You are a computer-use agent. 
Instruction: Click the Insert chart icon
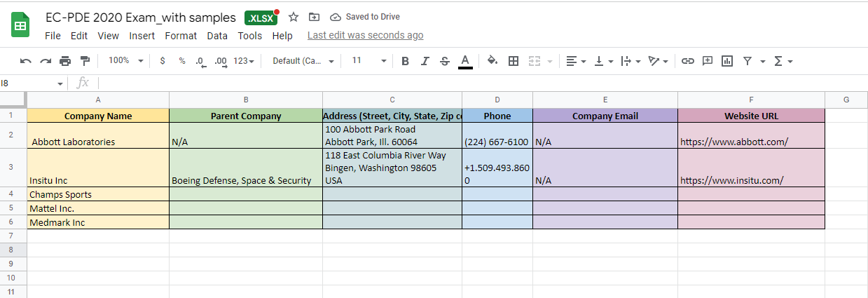[x=727, y=61]
